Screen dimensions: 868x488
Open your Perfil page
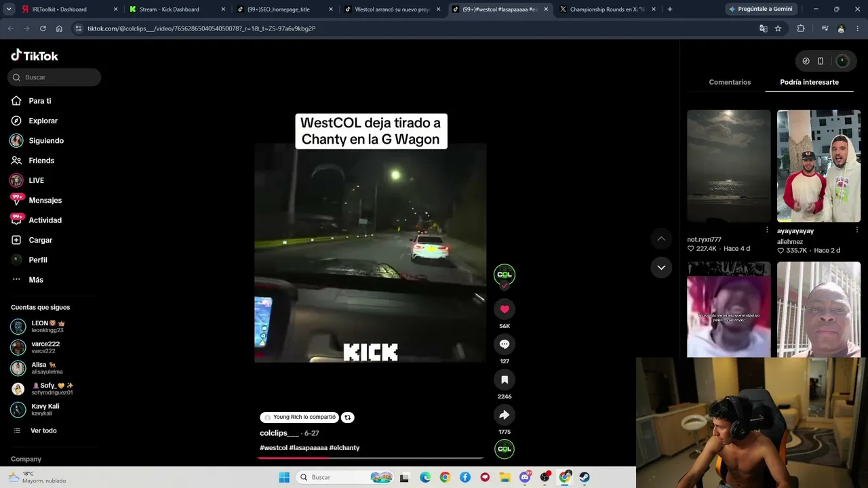coord(37,260)
